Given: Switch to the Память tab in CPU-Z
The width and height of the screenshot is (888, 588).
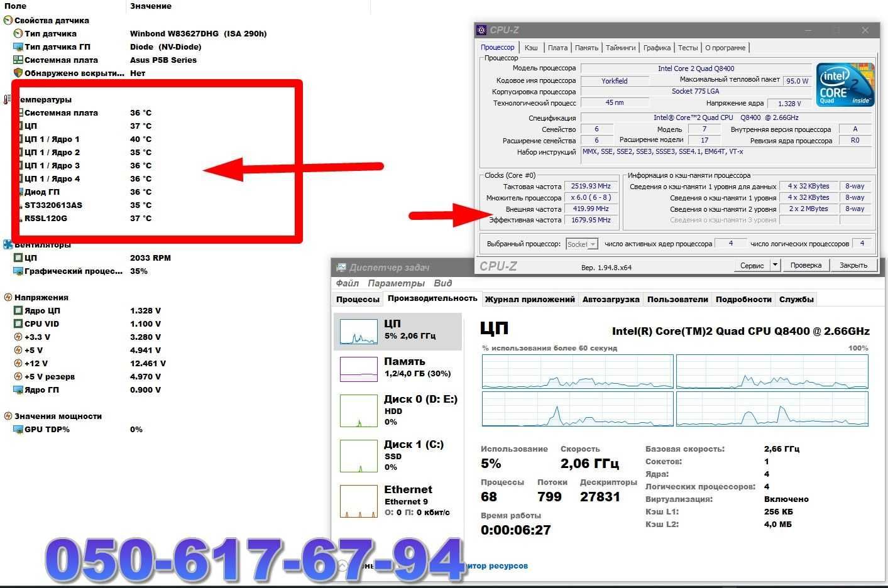Looking at the screenshot, I should point(586,48).
